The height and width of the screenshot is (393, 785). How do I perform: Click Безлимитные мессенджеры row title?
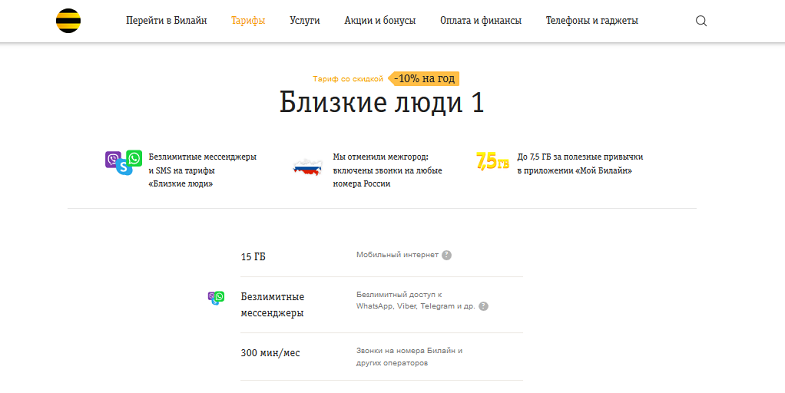click(272, 305)
